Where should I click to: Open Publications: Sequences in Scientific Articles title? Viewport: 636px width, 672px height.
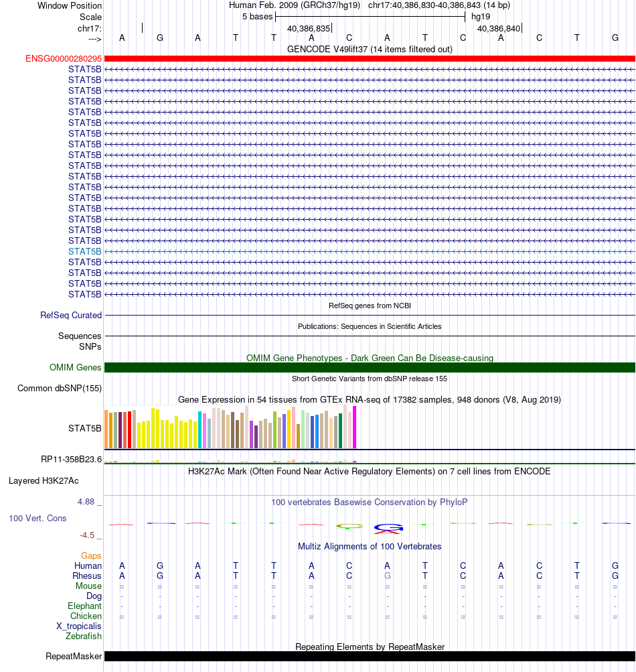[370, 326]
